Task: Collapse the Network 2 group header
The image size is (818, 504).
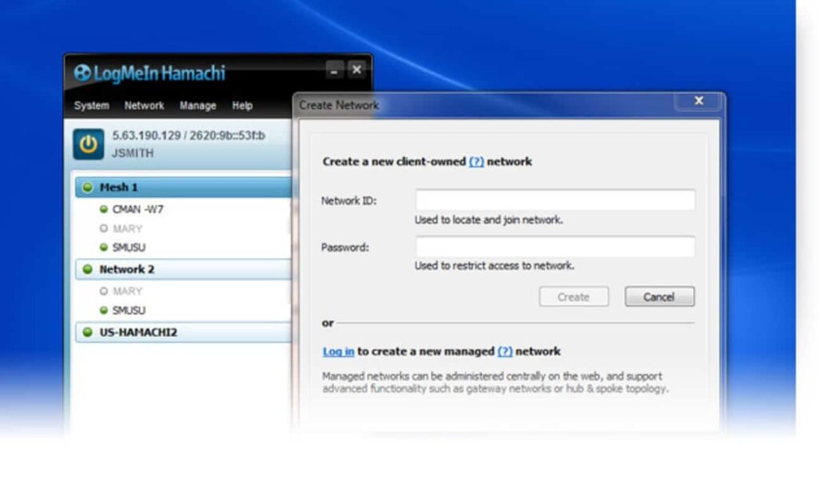Action: pyautogui.click(x=126, y=270)
